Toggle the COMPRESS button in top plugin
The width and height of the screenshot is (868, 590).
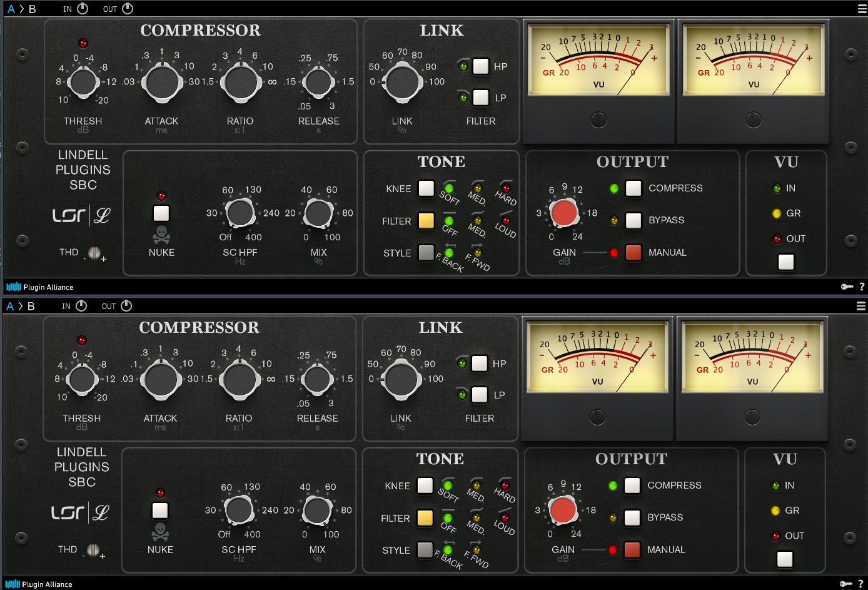tap(633, 188)
